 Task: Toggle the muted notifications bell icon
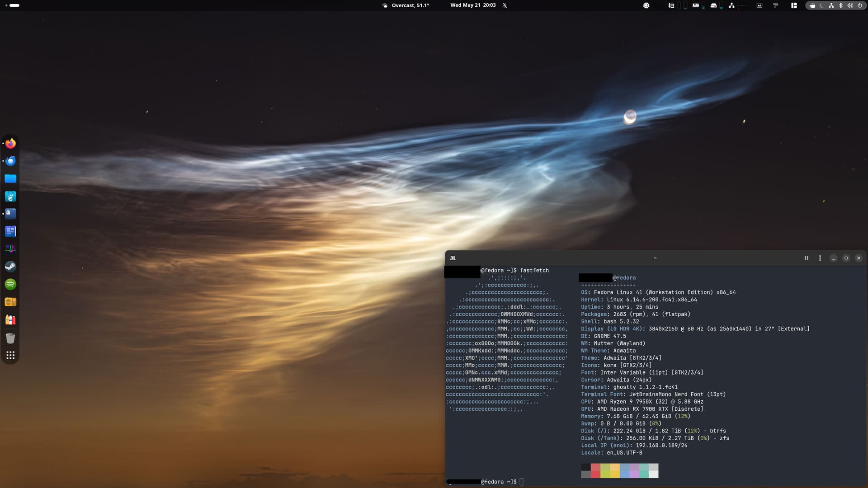click(x=505, y=5)
